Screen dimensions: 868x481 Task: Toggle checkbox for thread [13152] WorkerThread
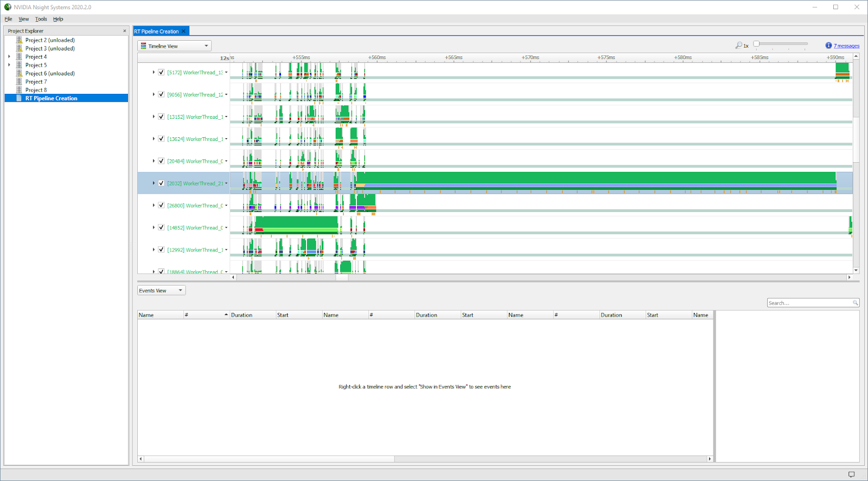[x=161, y=117]
